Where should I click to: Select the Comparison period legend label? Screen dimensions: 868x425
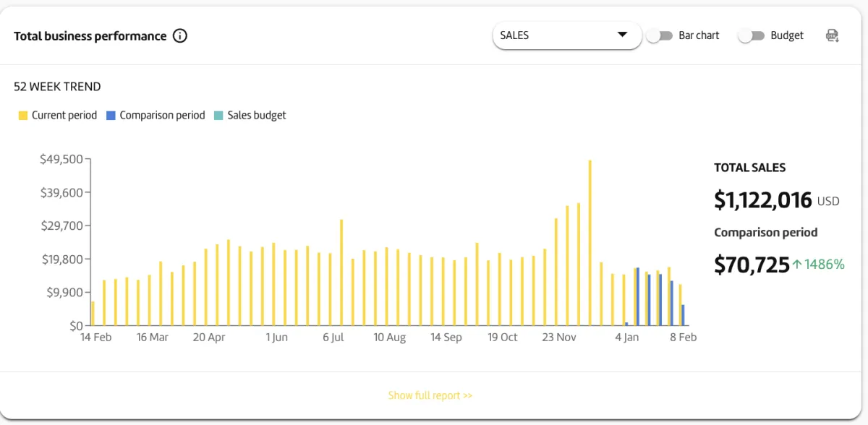click(x=162, y=116)
